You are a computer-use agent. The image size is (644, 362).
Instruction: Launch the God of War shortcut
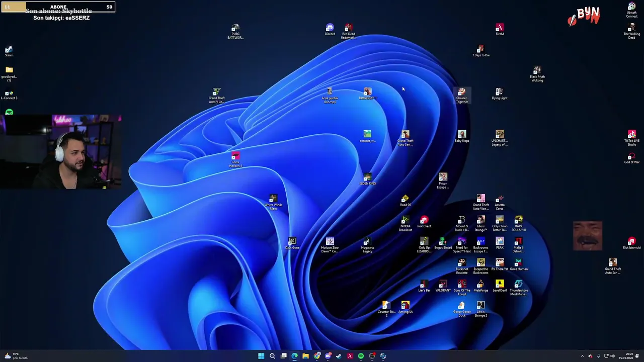(x=631, y=158)
